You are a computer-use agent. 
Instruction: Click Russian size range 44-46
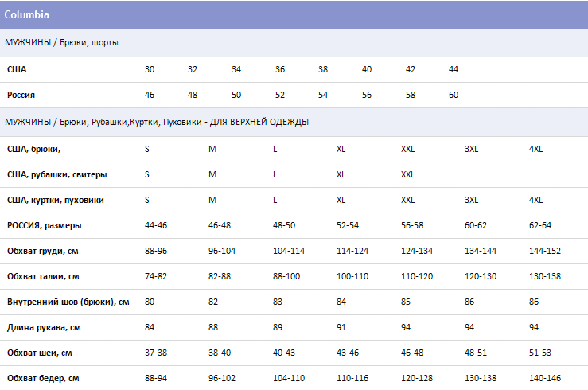click(x=156, y=226)
